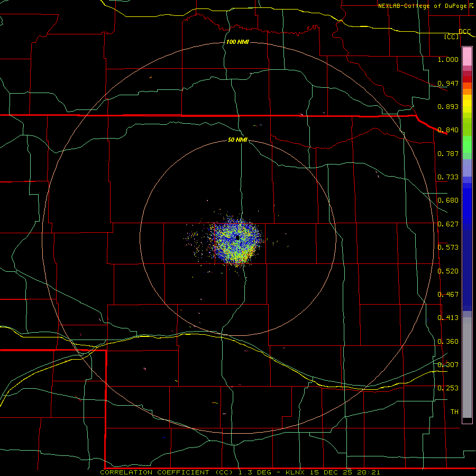Click the 0.360 scale value
The image size is (476, 476).
click(448, 342)
